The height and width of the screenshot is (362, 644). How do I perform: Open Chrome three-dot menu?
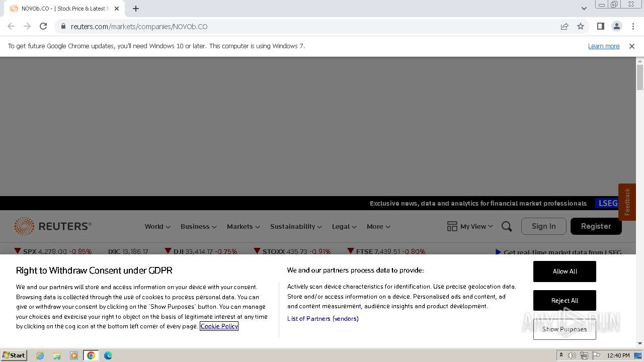coord(633,26)
